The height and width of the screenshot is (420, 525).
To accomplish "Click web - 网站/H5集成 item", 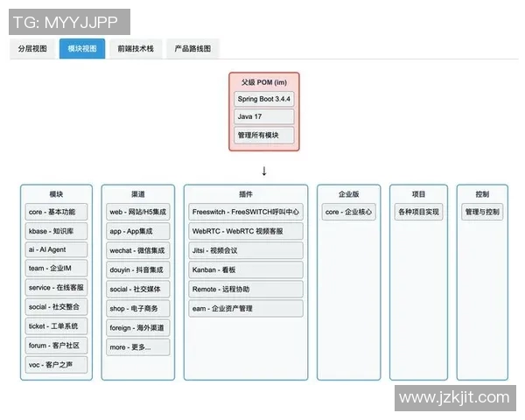I will [x=138, y=212].
